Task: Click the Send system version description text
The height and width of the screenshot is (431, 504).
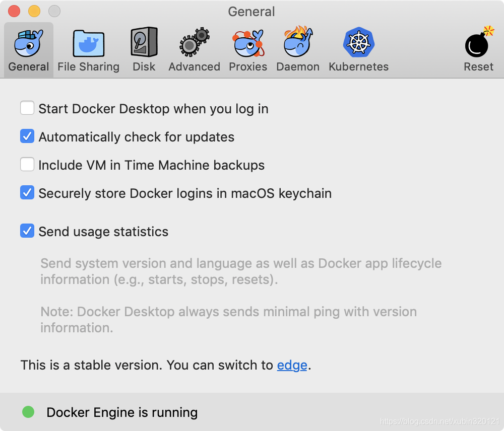Action: 241,271
